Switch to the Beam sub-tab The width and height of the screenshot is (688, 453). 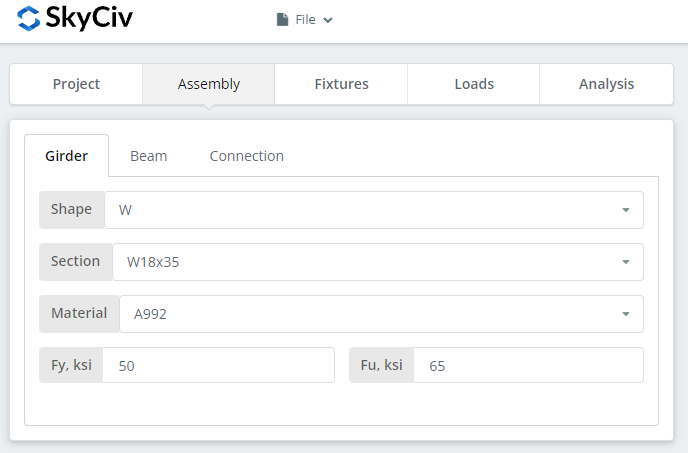(x=149, y=156)
